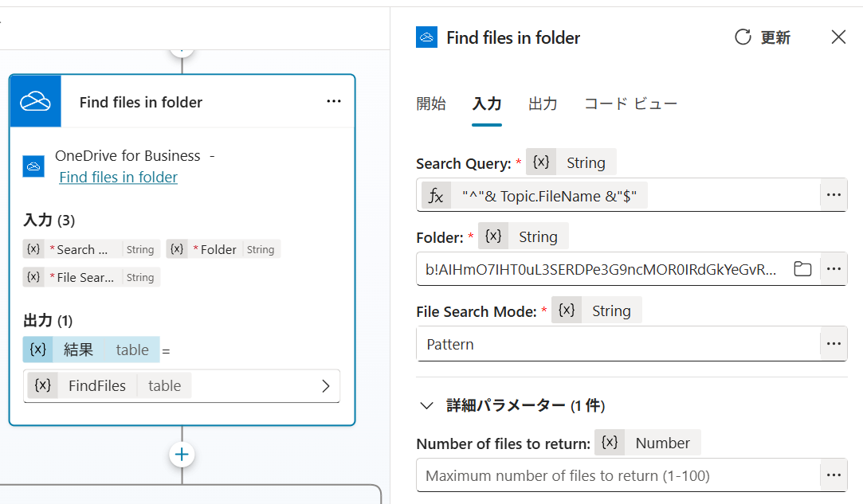Click variable icon on 結果 output chip
The image size is (863, 504).
[x=38, y=350]
